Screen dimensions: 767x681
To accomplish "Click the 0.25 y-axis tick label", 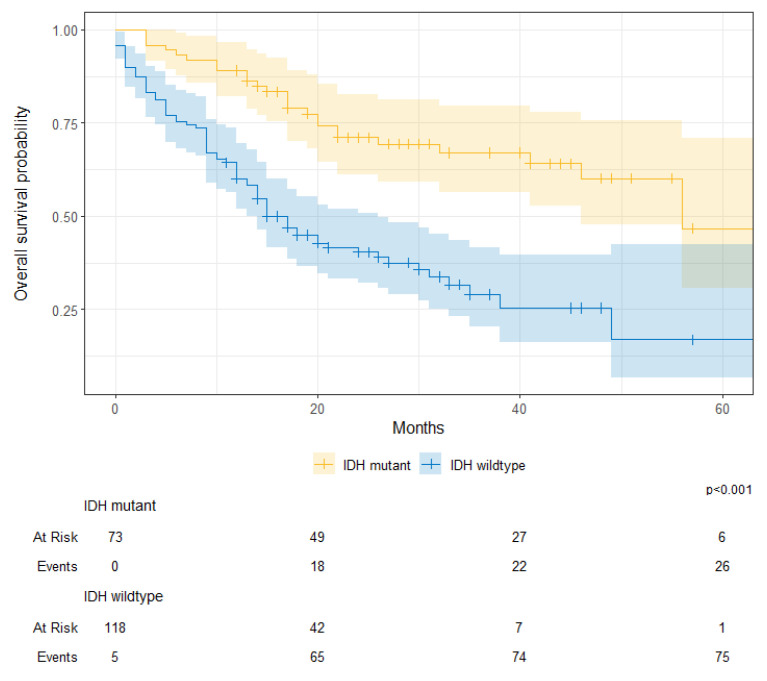I will tap(65, 311).
